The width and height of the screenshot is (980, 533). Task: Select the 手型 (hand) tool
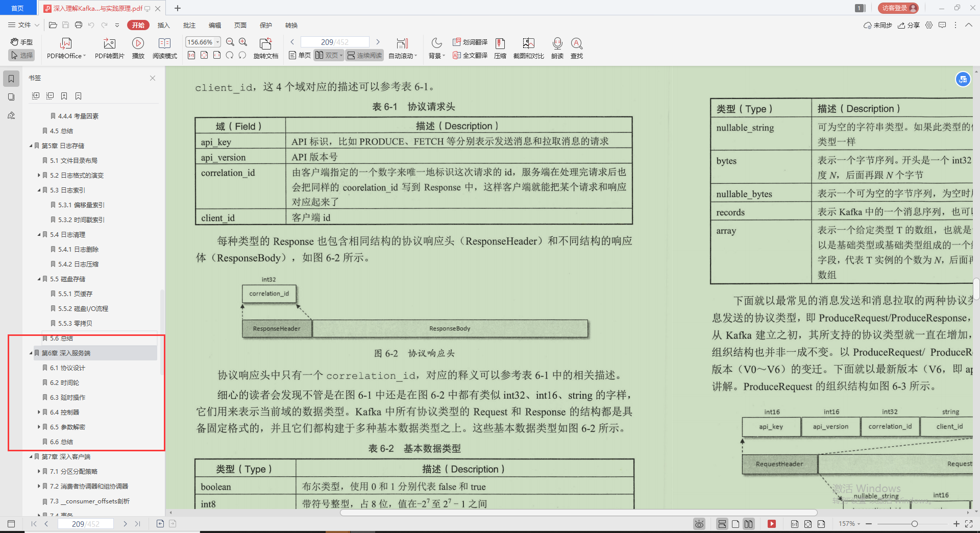21,42
